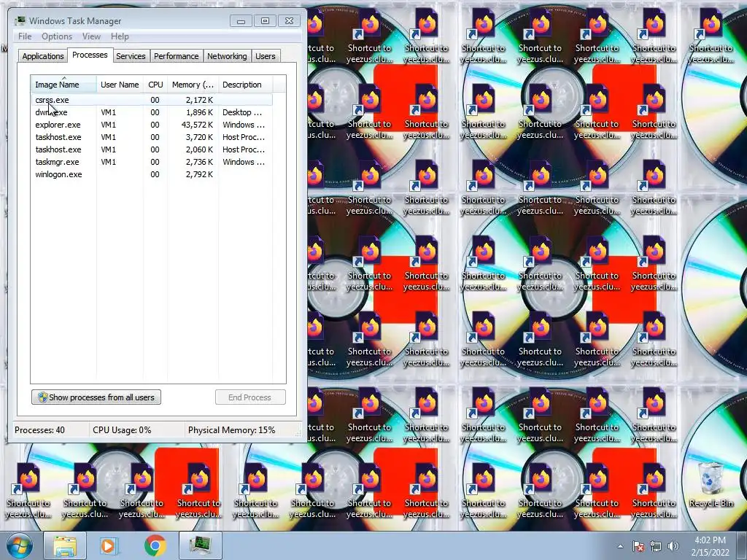The height and width of the screenshot is (560, 747).
Task: Go to the Performance tab
Action: (x=177, y=56)
